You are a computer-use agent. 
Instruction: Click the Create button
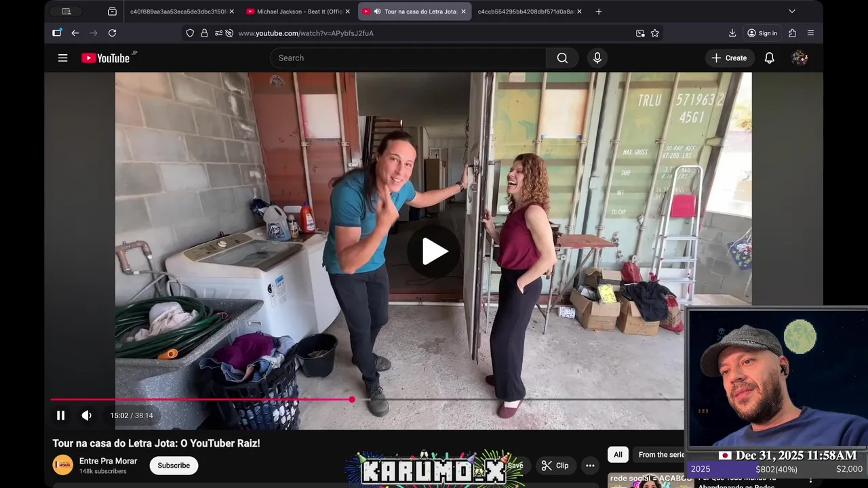click(729, 58)
